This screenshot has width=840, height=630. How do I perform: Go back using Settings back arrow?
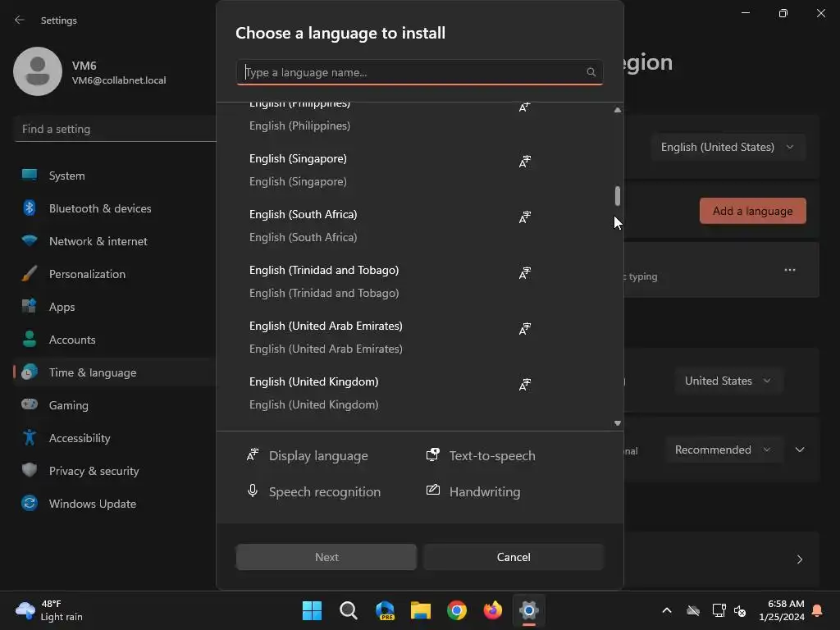[x=20, y=20]
